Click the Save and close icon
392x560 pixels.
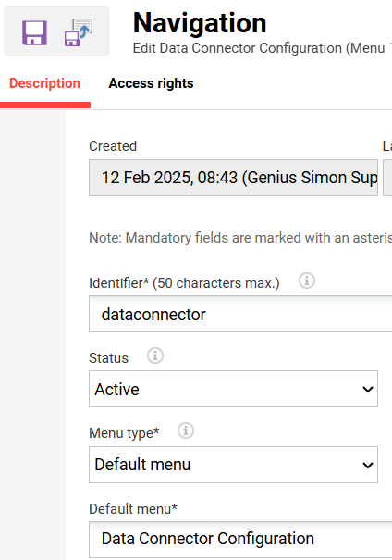(79, 32)
